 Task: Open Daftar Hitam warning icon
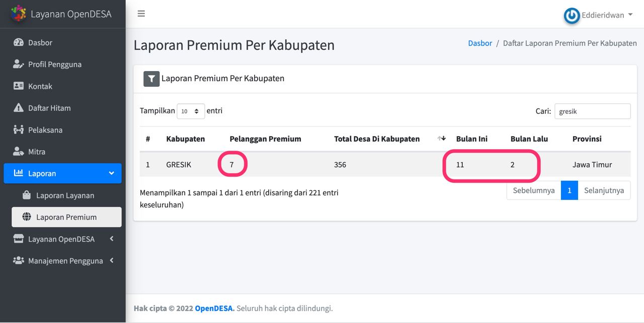[20, 108]
